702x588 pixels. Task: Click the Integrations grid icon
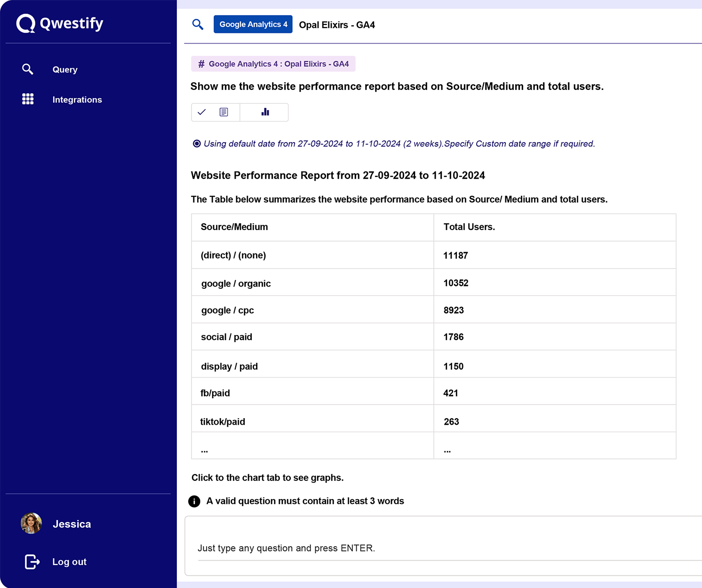pyautogui.click(x=28, y=99)
